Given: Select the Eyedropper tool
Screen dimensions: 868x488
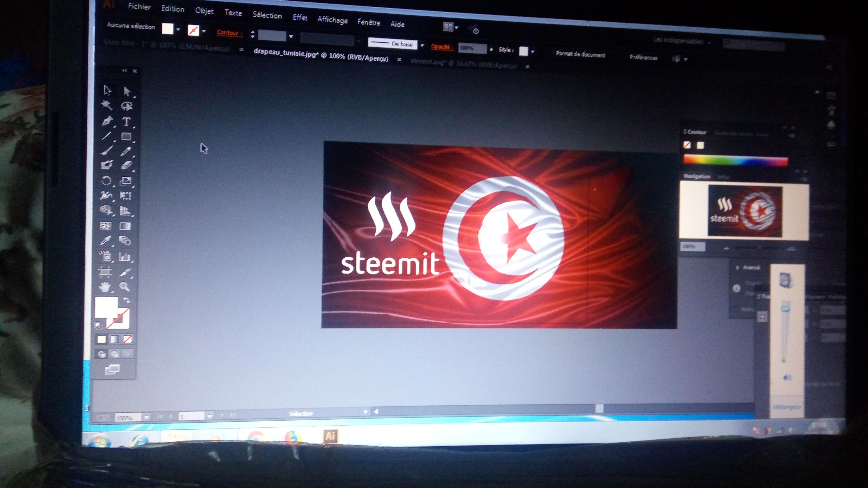Looking at the screenshot, I should 106,240.
